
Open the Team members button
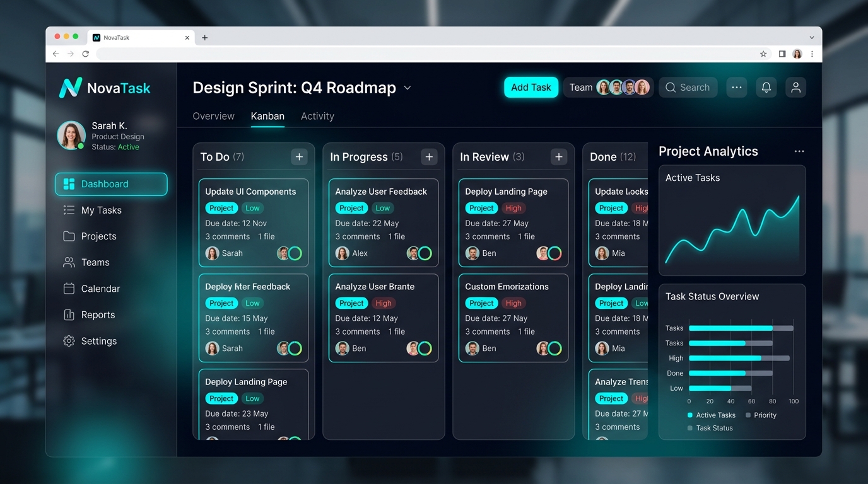608,88
